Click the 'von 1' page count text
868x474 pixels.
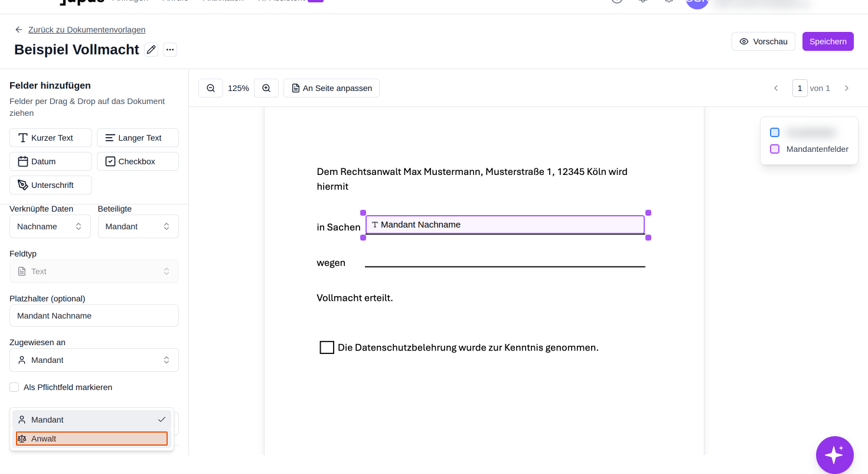pyautogui.click(x=820, y=88)
